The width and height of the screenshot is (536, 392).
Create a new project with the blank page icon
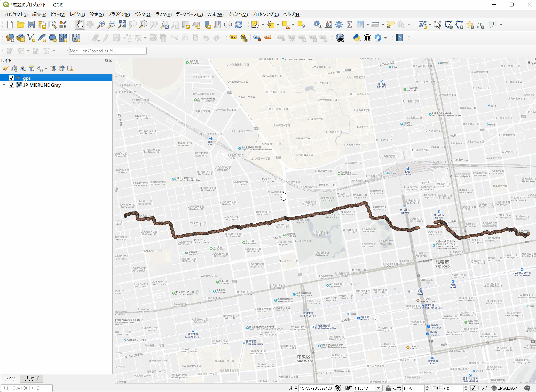click(10, 25)
